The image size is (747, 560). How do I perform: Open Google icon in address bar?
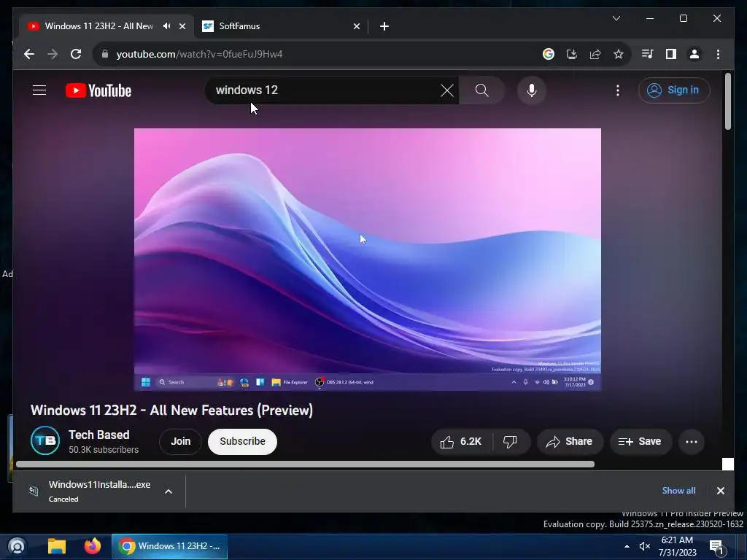click(549, 54)
